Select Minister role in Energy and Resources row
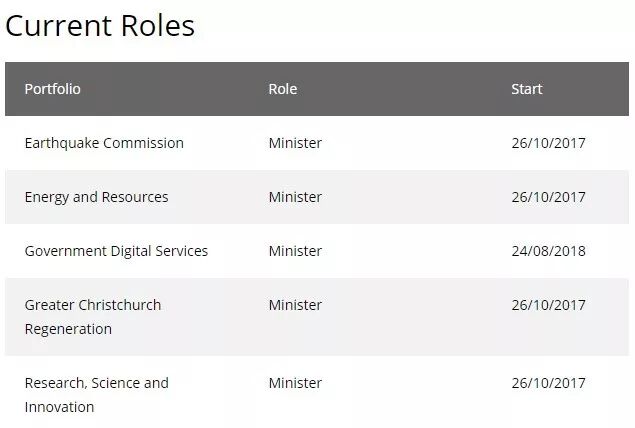Image resolution: width=635 pixels, height=428 pixels. pos(295,197)
